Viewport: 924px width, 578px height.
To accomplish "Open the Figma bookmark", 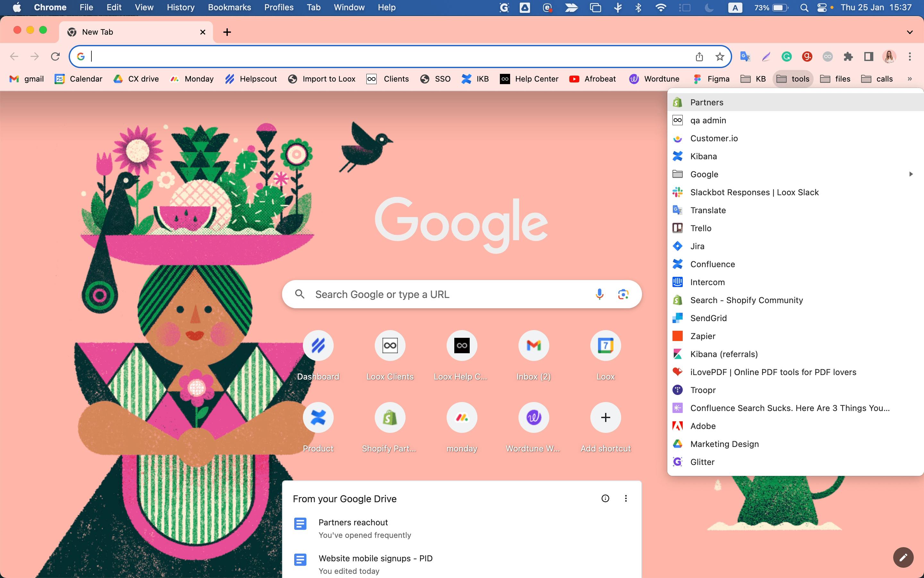I will pos(711,79).
